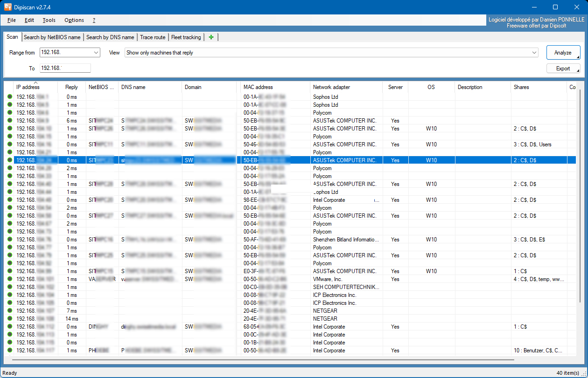This screenshot has width=588, height=378.
Task: Open the View filter dropdown
Action: click(332, 53)
